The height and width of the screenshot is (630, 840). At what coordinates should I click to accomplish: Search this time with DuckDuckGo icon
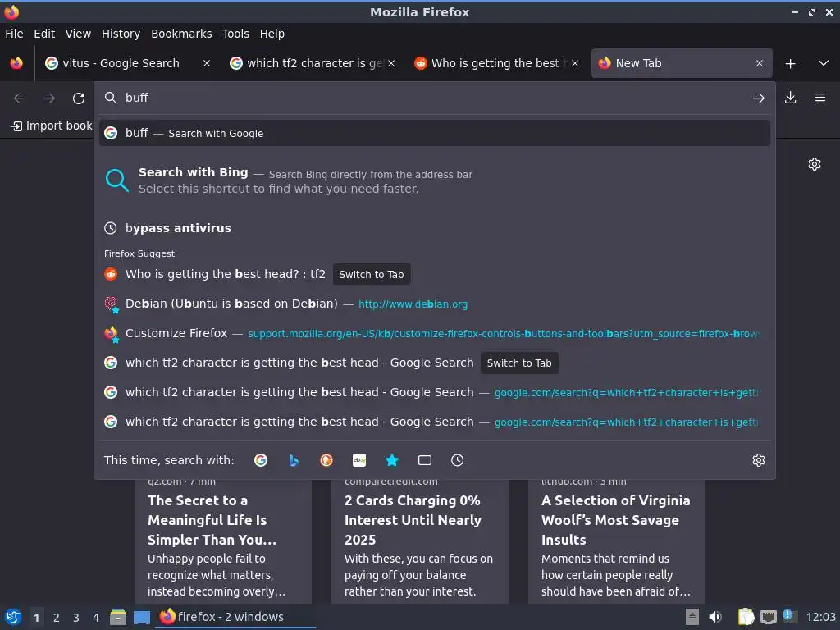coord(326,460)
